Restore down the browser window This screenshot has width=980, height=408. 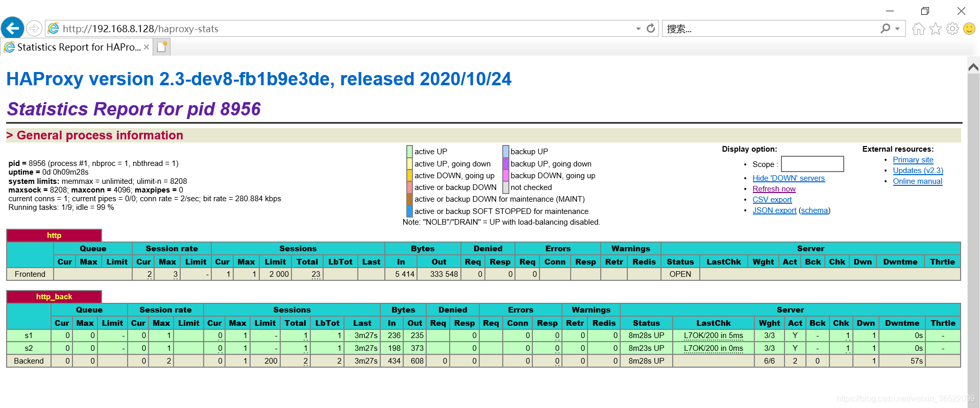coord(925,11)
